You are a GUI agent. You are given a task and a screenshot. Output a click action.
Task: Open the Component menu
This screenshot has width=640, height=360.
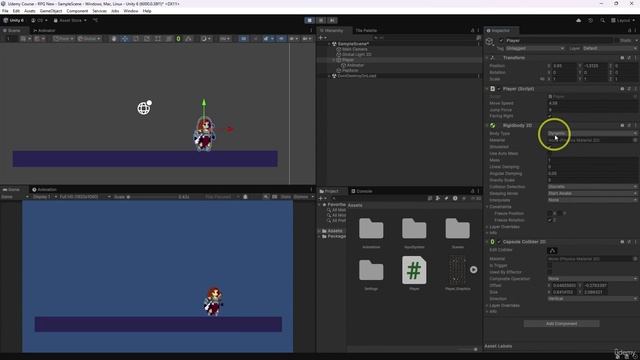(x=77, y=11)
